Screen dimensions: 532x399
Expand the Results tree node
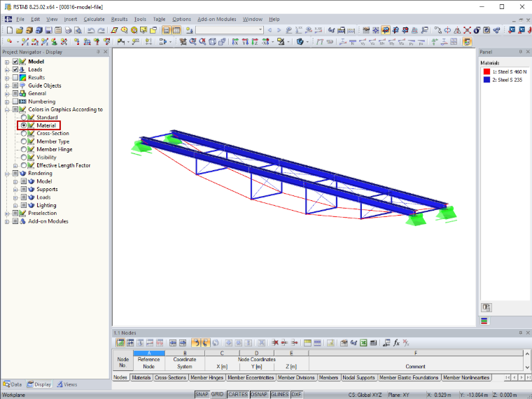(x=7, y=78)
